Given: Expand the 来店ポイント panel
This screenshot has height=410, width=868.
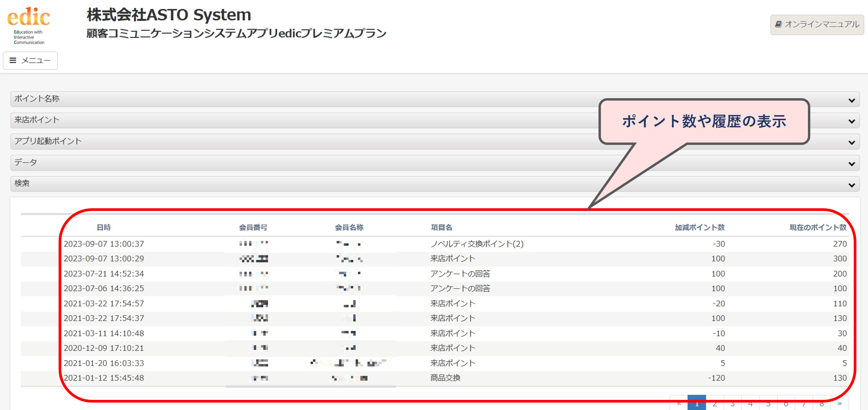Looking at the screenshot, I should 435,120.
